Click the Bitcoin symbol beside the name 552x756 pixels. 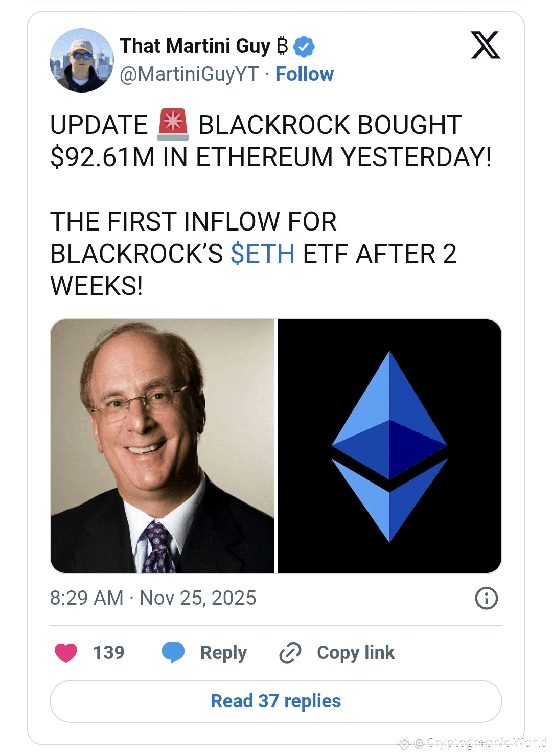coord(282,46)
